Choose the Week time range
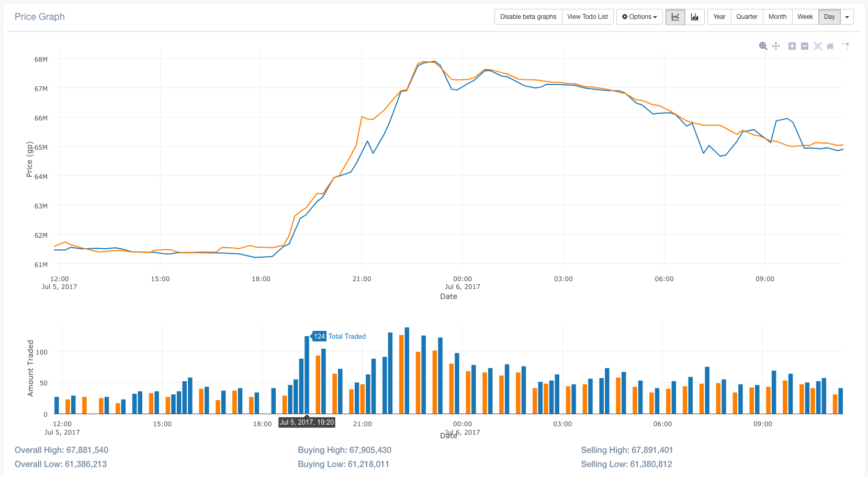Viewport: 868px width, 477px height. 805,17
